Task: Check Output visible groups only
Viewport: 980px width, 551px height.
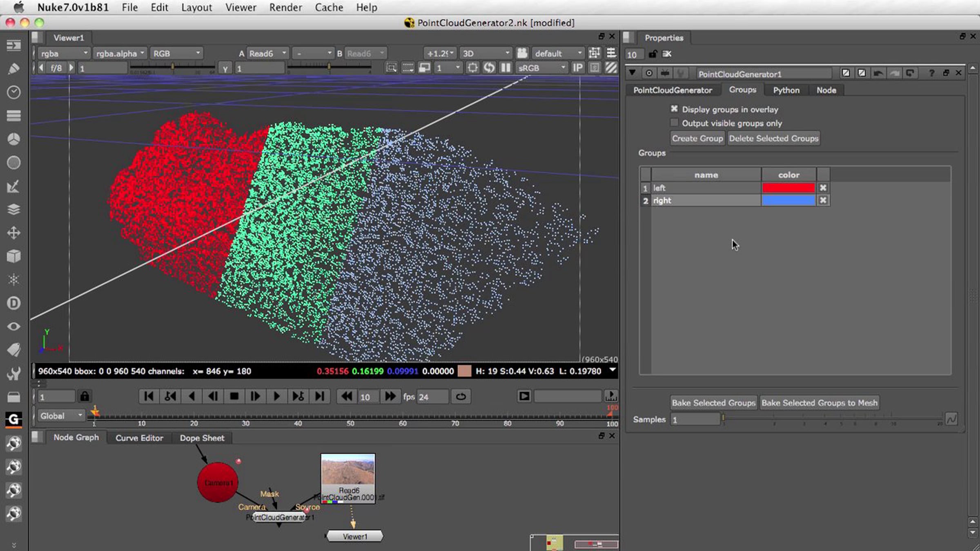Action: coord(674,122)
